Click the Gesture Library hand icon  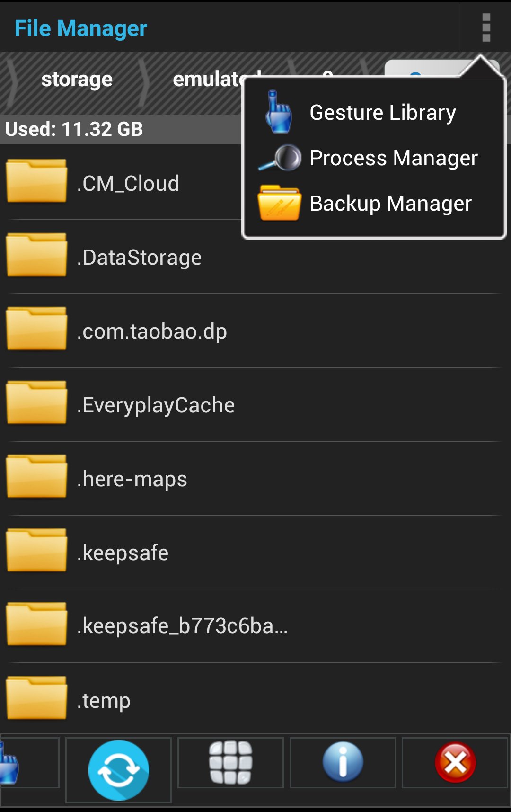click(x=279, y=112)
